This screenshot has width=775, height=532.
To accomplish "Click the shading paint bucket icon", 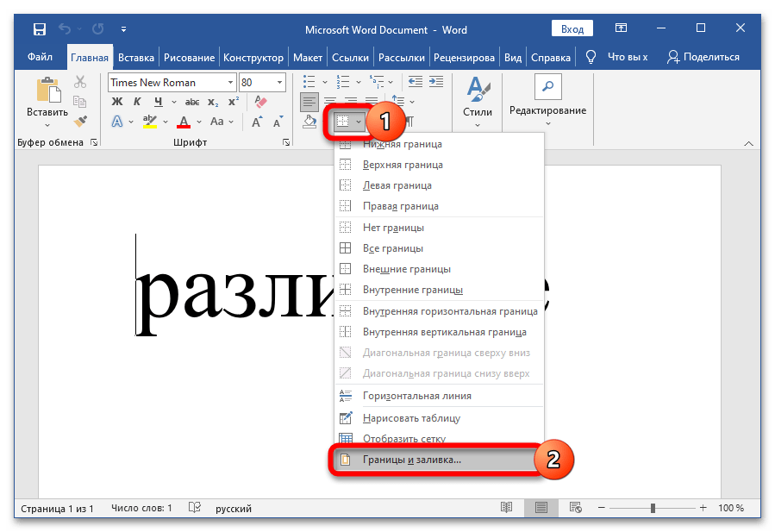I will (x=309, y=122).
